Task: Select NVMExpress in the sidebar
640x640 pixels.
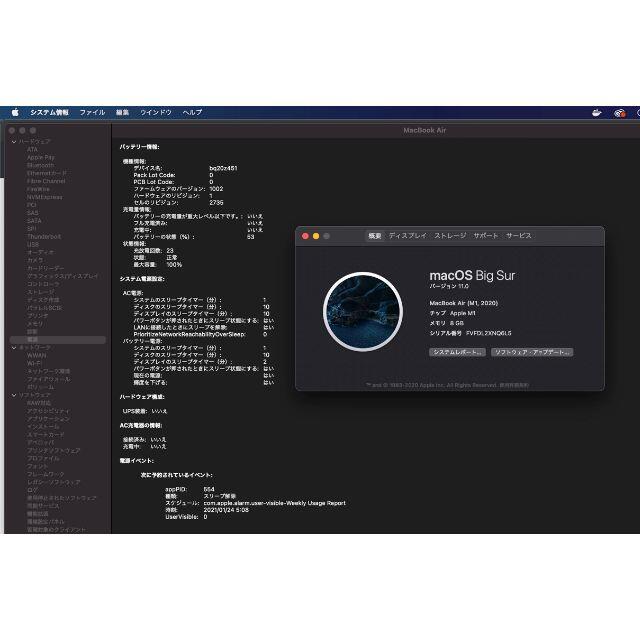Action: [45, 197]
